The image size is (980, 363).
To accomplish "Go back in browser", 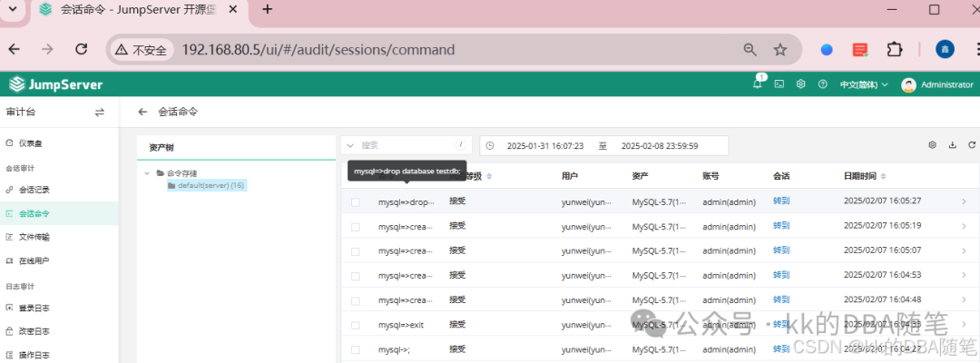I will [x=14, y=49].
